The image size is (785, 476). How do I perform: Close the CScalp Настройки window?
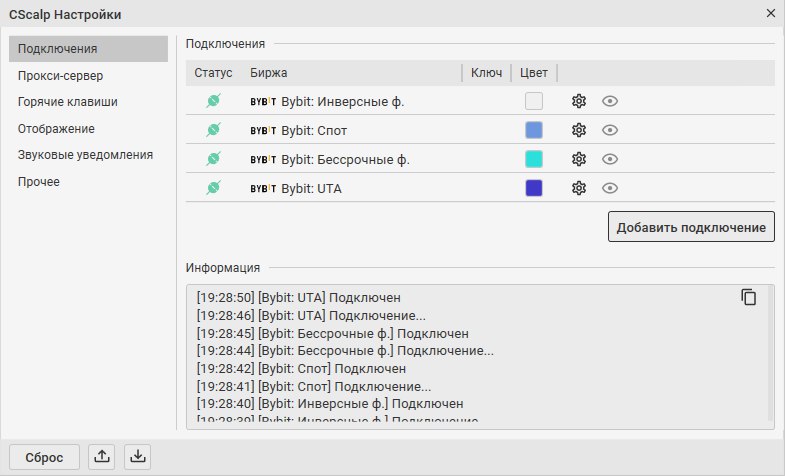771,13
